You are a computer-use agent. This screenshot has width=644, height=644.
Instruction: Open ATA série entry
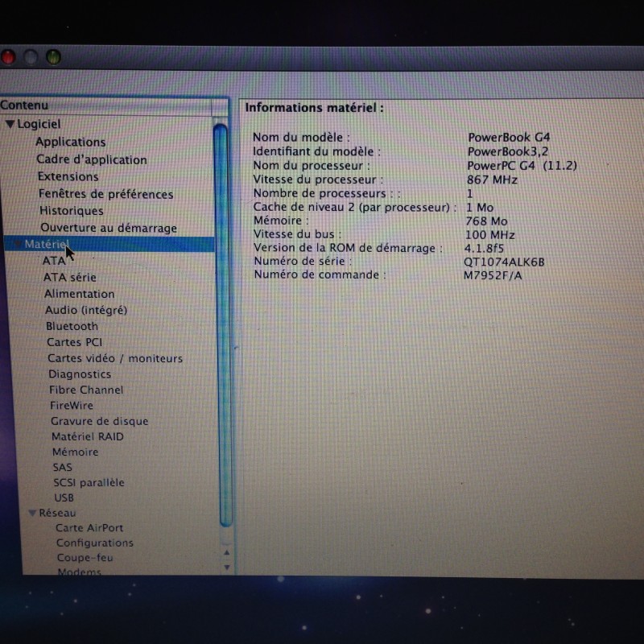pos(70,277)
